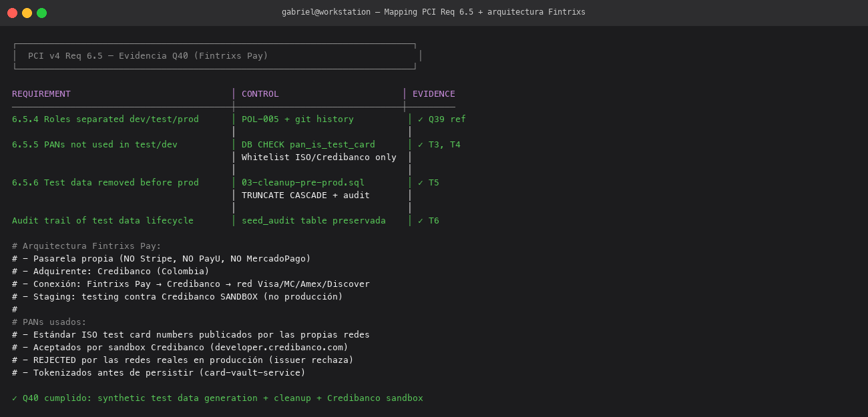The height and width of the screenshot is (417, 868).
Task: Click 'REJECTED por las redes reales' line
Action: click(183, 360)
